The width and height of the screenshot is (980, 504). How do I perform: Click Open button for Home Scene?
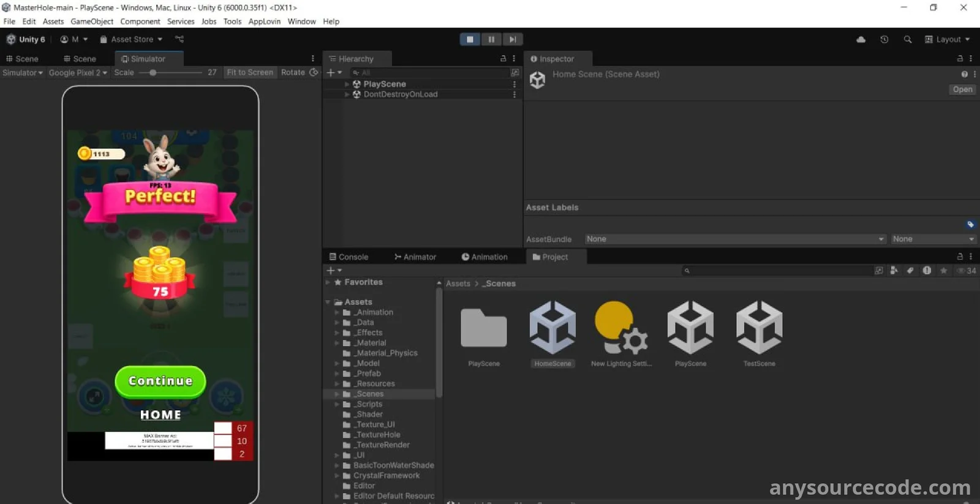coord(962,89)
